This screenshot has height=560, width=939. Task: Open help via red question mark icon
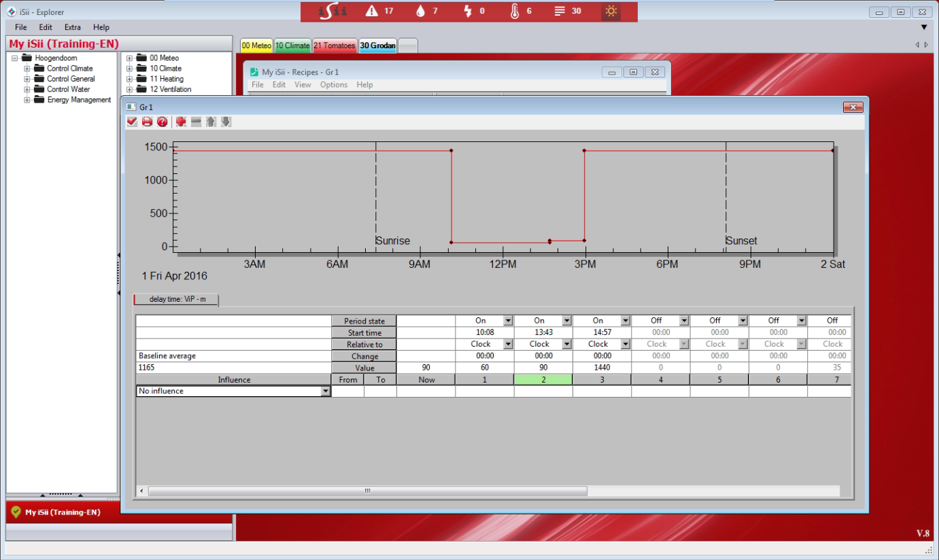[x=162, y=122]
